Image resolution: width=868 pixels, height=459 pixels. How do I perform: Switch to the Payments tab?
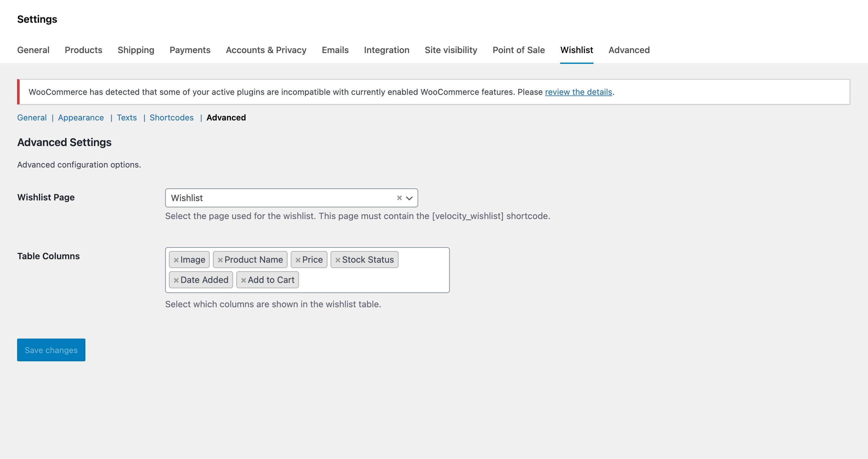[x=190, y=50]
